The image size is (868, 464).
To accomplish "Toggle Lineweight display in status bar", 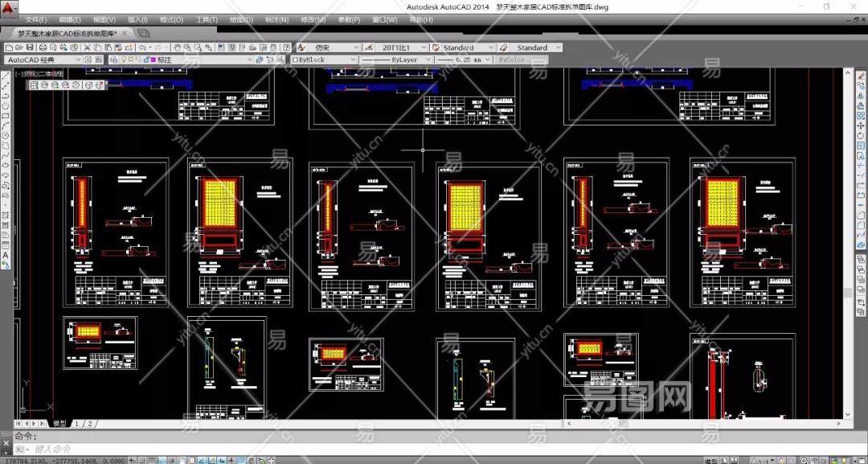I will pyautogui.click(x=232, y=459).
